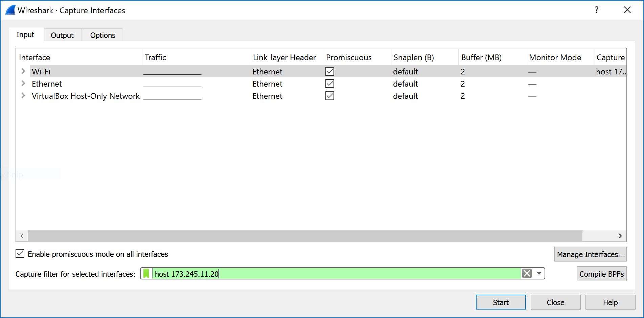The width and height of the screenshot is (644, 318).
Task: Toggle promiscuous checkbox for VirtualBox Host-Only Network
Action: [330, 96]
